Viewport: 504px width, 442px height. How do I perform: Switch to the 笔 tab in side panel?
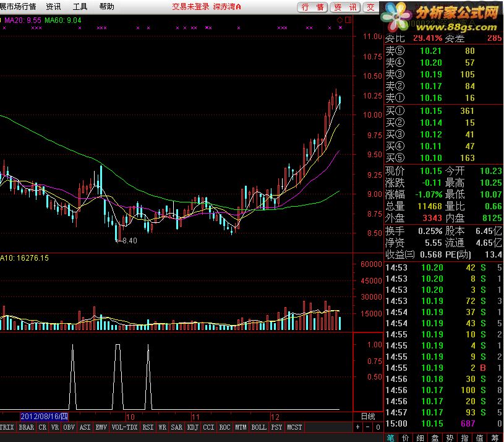[x=391, y=438]
